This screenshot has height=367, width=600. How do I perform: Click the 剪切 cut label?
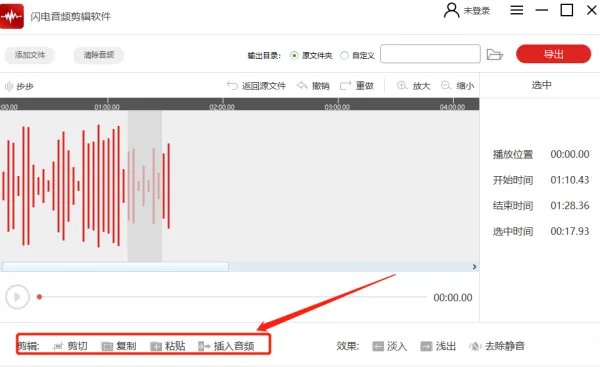pos(78,346)
